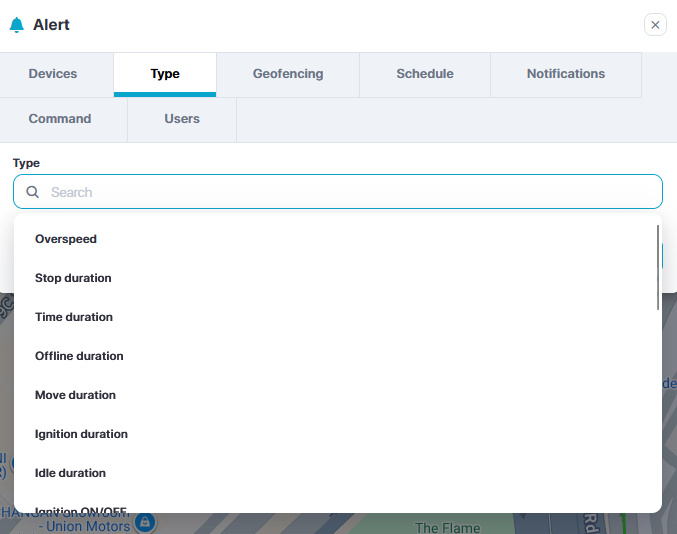Click the dropdown list scrollbar
The image size is (677, 534).
(x=657, y=267)
